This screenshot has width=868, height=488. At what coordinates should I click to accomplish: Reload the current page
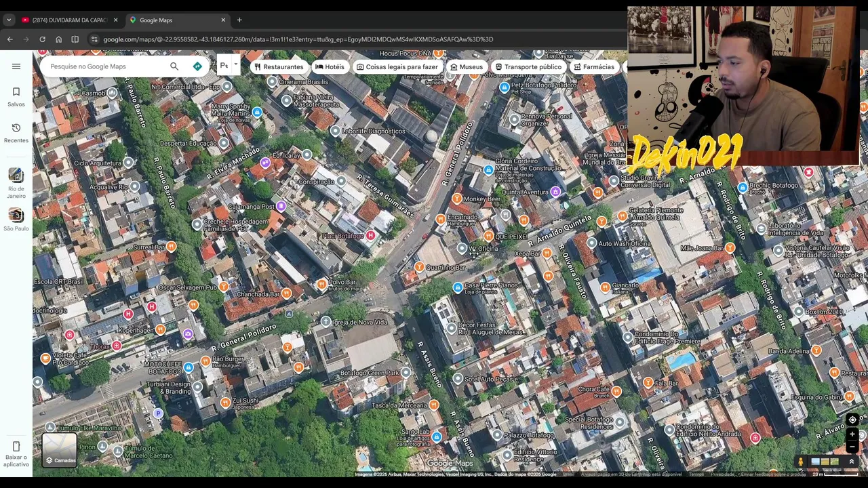coord(42,39)
